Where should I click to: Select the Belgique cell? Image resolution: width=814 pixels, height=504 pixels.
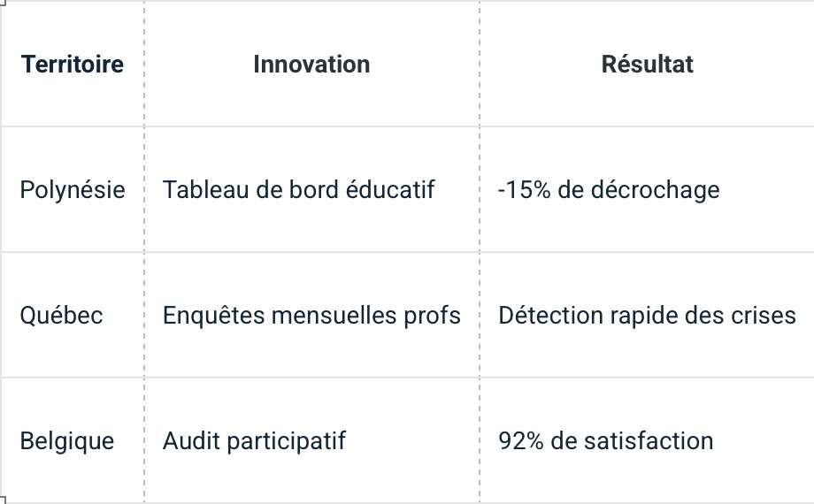coord(67,440)
